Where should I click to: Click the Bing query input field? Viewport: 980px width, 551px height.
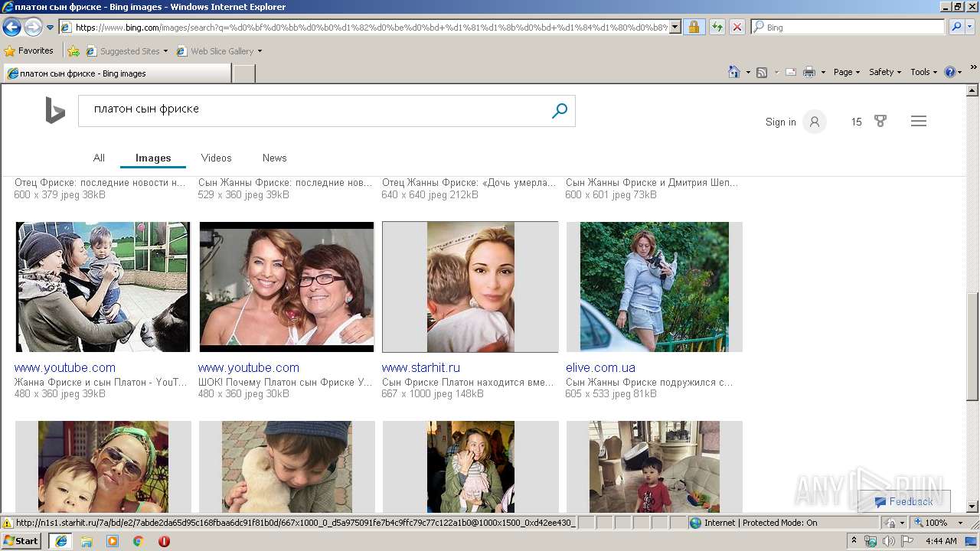click(x=314, y=111)
